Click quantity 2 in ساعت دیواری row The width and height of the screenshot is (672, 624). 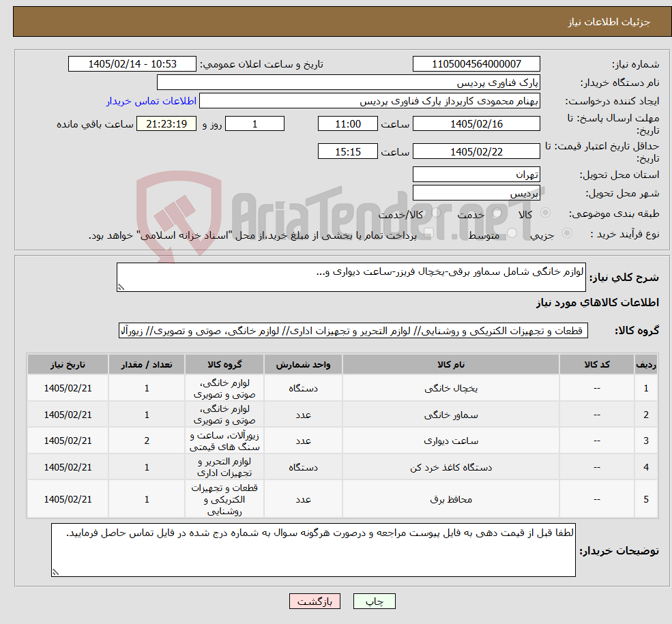(x=147, y=441)
